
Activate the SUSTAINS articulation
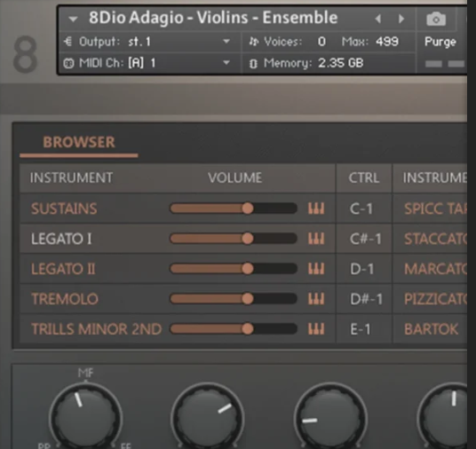coord(64,209)
